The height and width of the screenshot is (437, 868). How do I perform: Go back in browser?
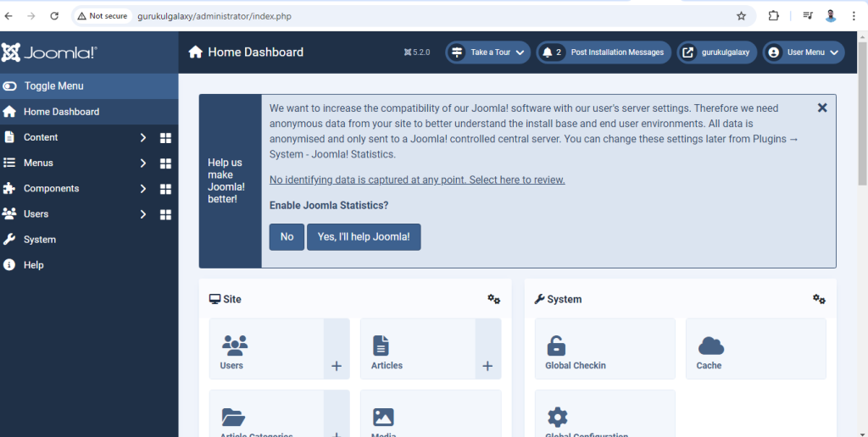[x=8, y=16]
